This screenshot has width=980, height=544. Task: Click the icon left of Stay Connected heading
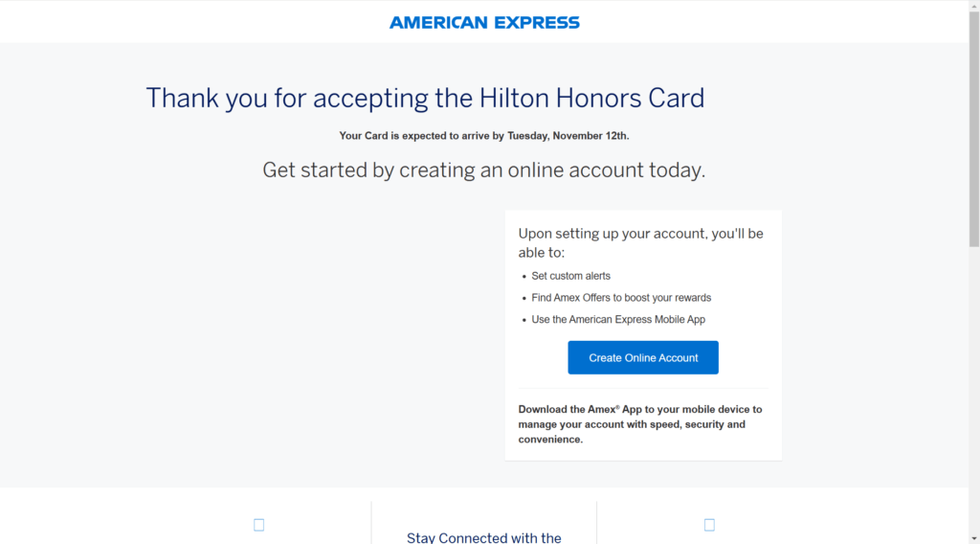point(258,525)
